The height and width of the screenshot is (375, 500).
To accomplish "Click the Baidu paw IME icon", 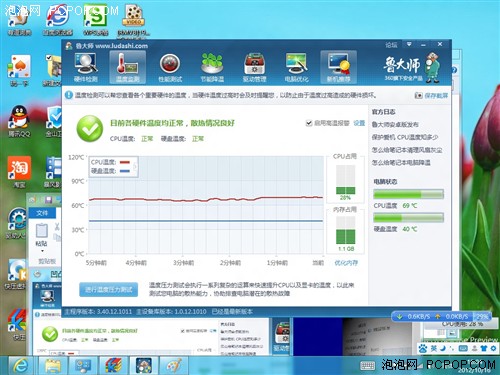I will click(x=423, y=349).
